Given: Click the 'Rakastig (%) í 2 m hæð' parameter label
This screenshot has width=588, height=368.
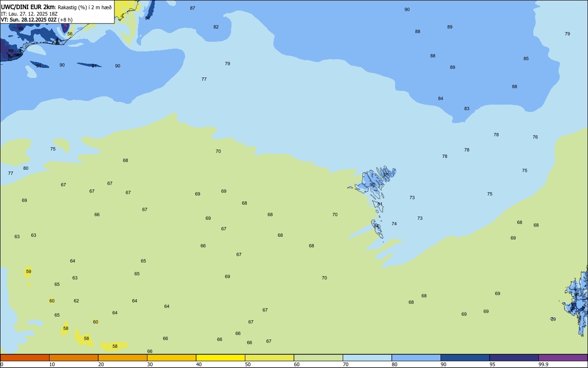Looking at the screenshot, I should [x=85, y=7].
